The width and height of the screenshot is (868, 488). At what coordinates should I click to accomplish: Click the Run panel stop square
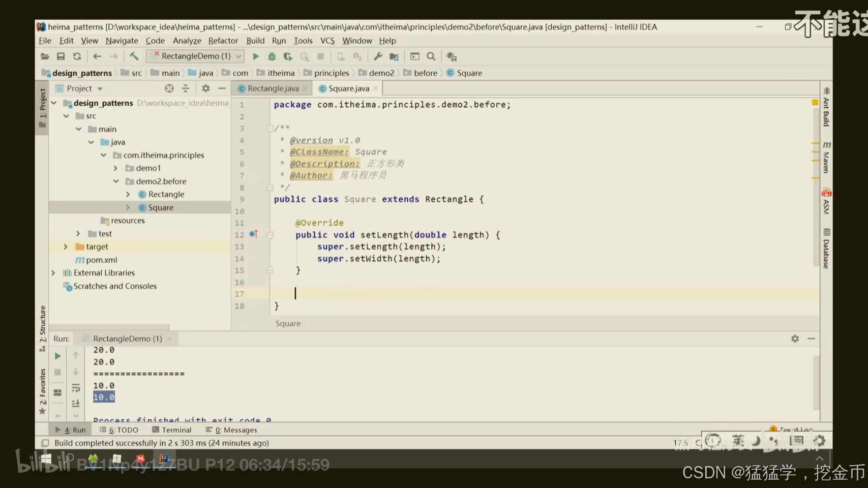coord(57,372)
